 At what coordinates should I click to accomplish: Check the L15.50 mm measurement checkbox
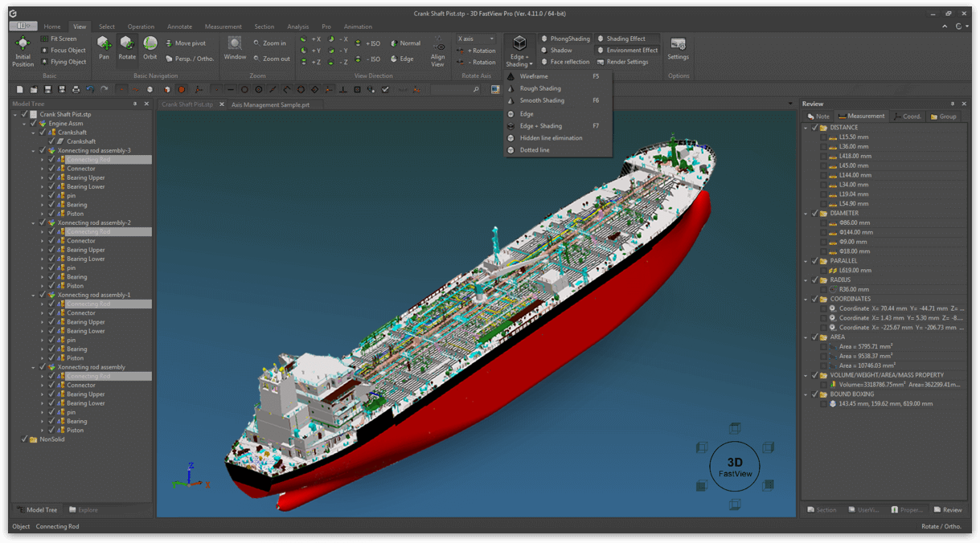pos(822,137)
